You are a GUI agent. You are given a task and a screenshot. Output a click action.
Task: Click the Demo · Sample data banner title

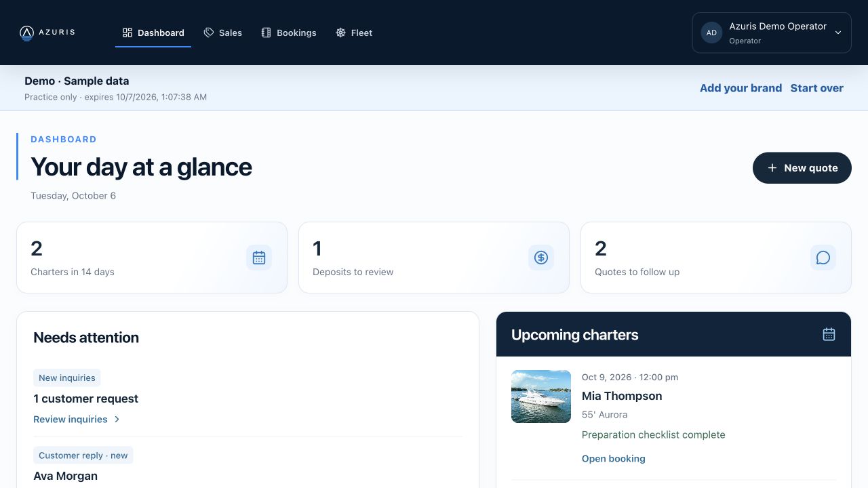tap(77, 81)
